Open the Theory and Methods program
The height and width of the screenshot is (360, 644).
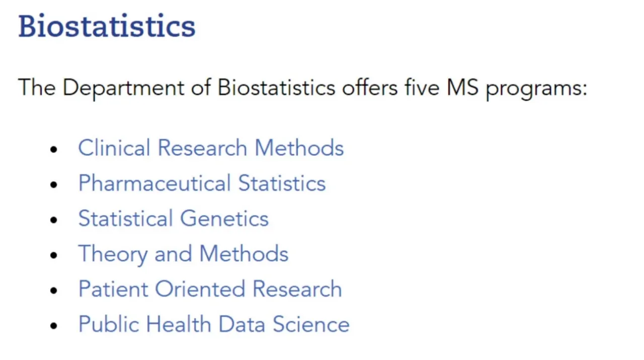pos(183,254)
